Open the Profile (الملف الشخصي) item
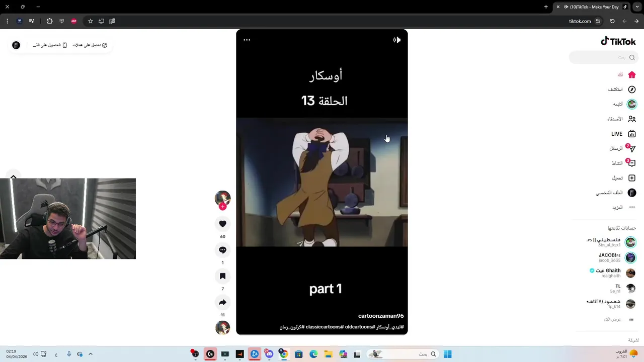Viewport: 644px width, 362px height. point(616,193)
